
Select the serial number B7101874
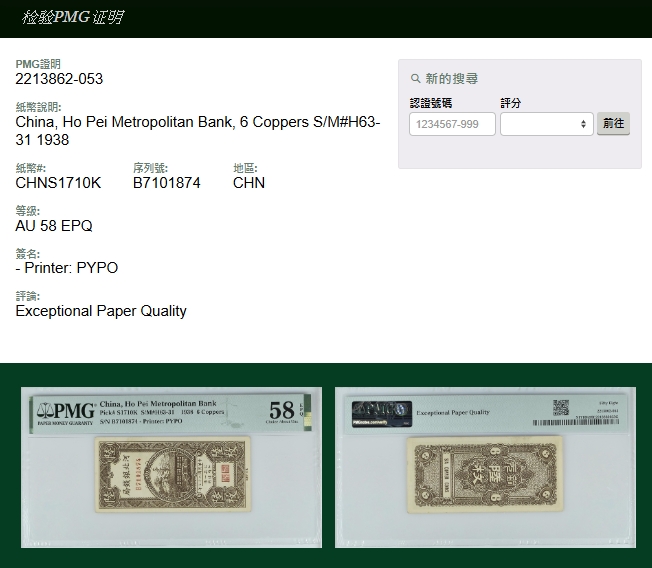[166, 183]
